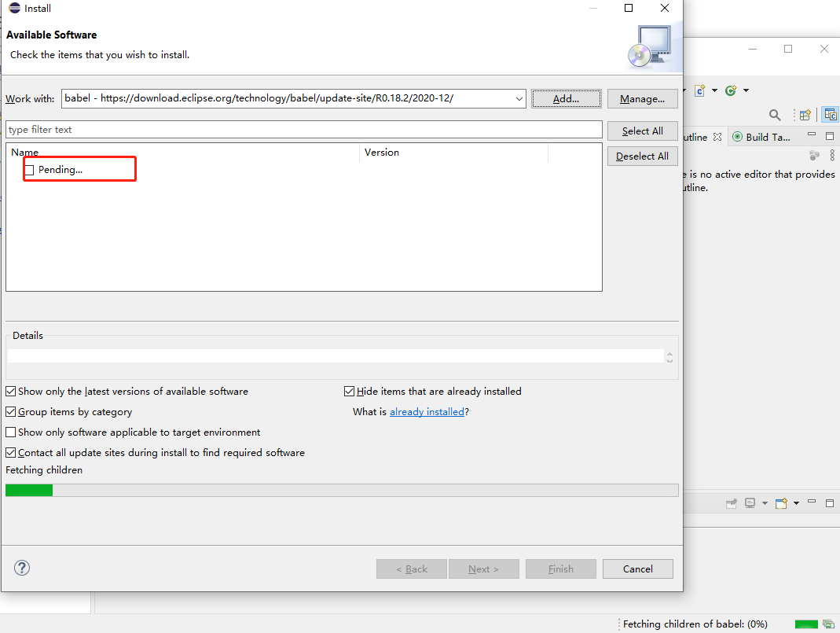The width and height of the screenshot is (840, 633).
Task: Select the highlighted C/C++ perspective icon
Action: 830,116
